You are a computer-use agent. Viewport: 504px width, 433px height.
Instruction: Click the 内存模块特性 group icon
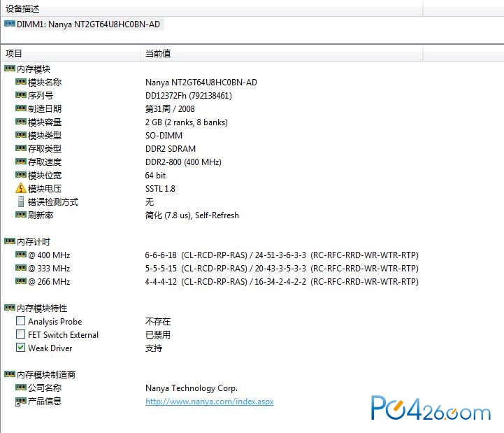click(10, 308)
